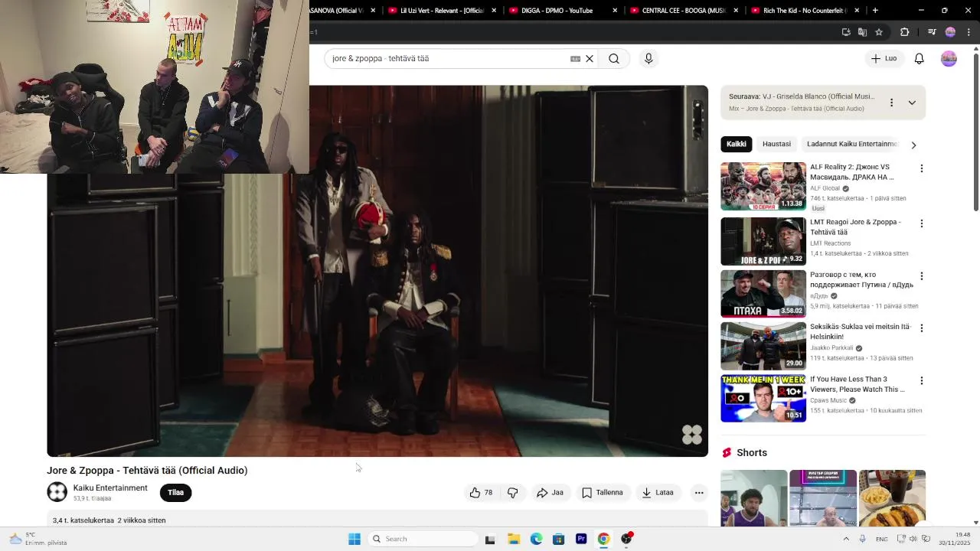Open Adobe Premiere Pro from the taskbar
Image resolution: width=980 pixels, height=551 pixels.
click(581, 539)
